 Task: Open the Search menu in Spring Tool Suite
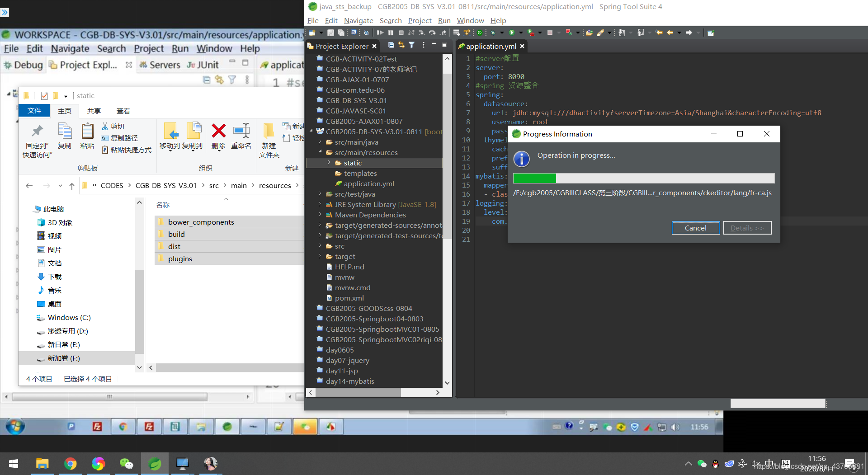pyautogui.click(x=391, y=20)
